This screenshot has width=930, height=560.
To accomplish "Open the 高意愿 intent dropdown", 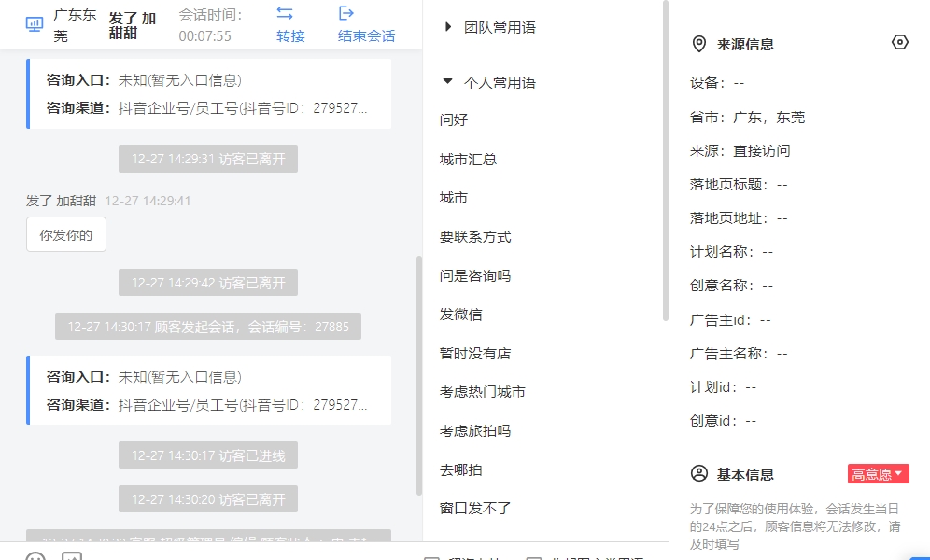I will [x=878, y=473].
